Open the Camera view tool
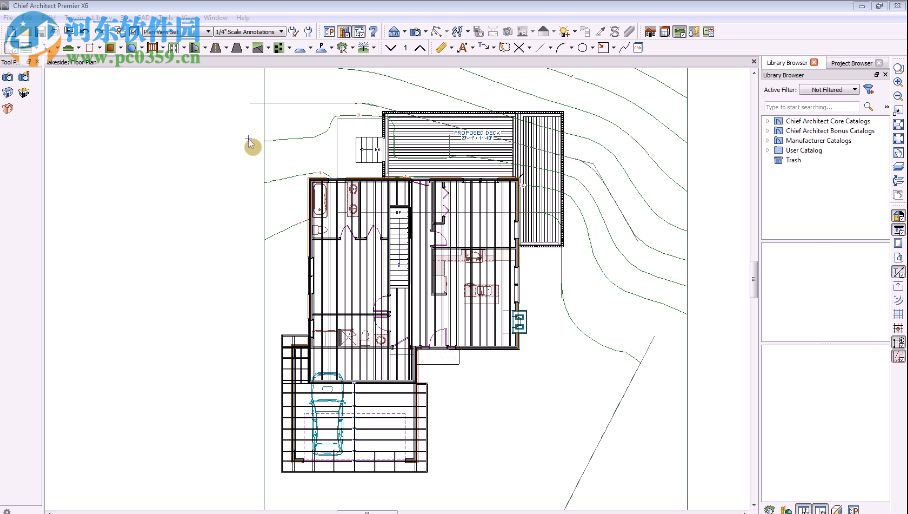The width and height of the screenshot is (908, 514). (415, 31)
